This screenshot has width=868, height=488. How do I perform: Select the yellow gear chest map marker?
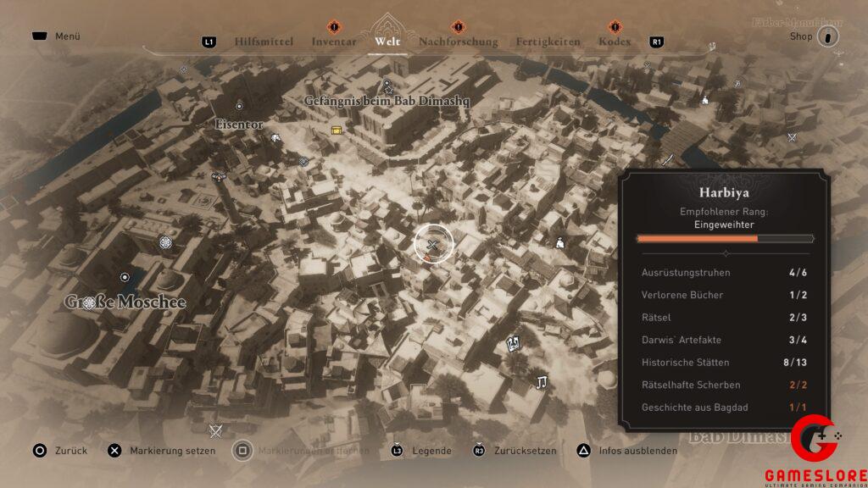point(337,130)
